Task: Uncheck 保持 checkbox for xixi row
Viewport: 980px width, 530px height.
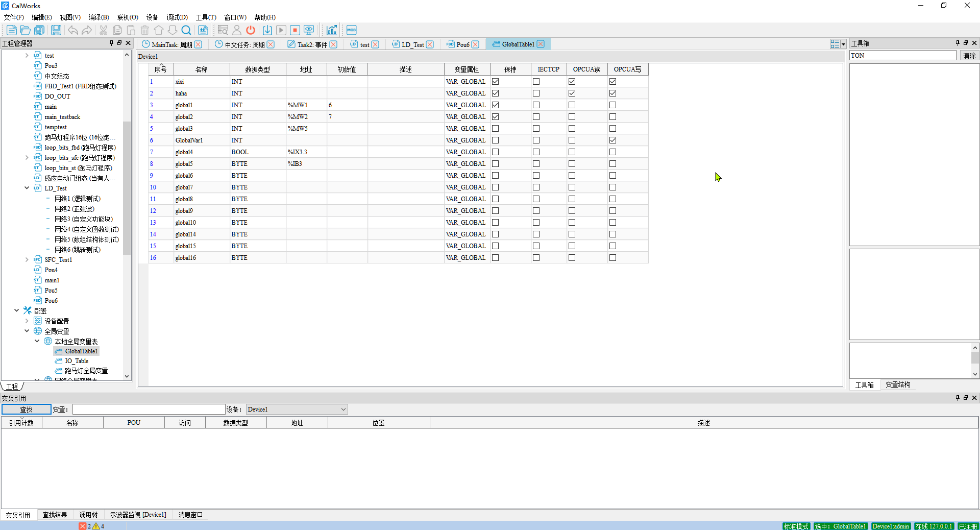Action: [495, 82]
